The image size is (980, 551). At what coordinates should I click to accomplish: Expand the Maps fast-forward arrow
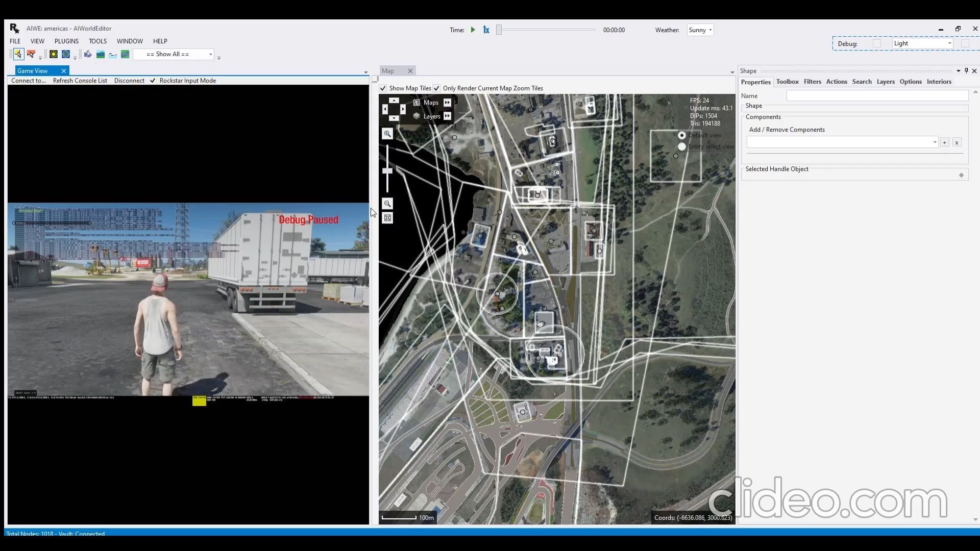(447, 103)
